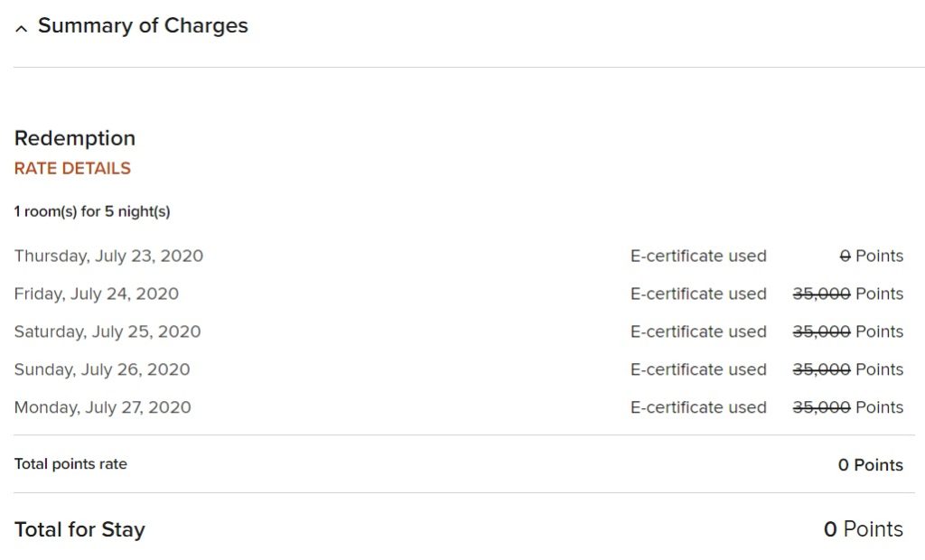Click E-certificate used for Thursday, July 23

698,256
